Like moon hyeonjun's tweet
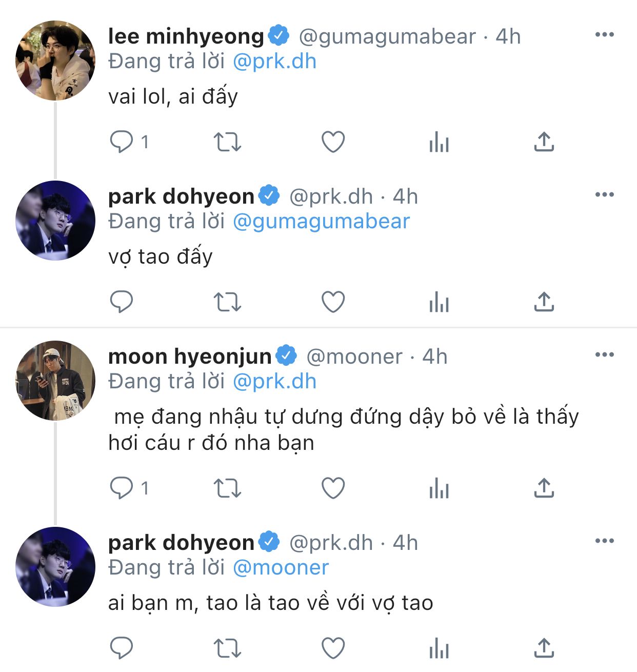This screenshot has height=672, width=637. click(333, 488)
